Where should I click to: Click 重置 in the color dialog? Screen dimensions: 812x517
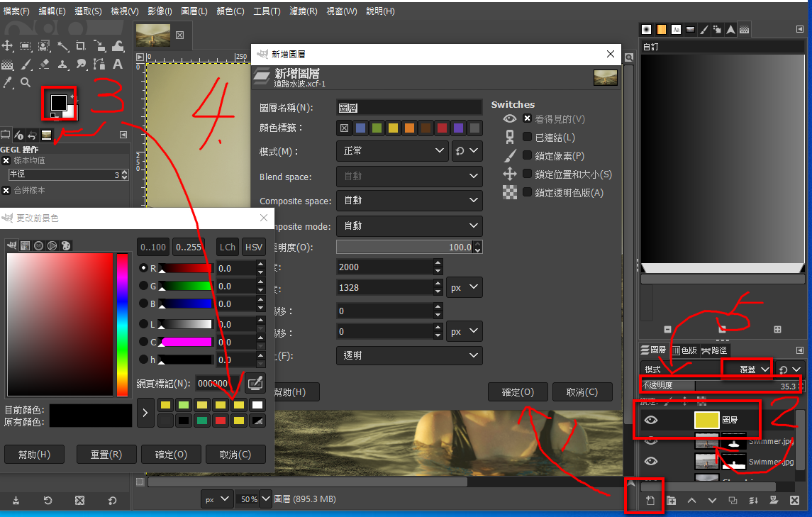coord(106,455)
